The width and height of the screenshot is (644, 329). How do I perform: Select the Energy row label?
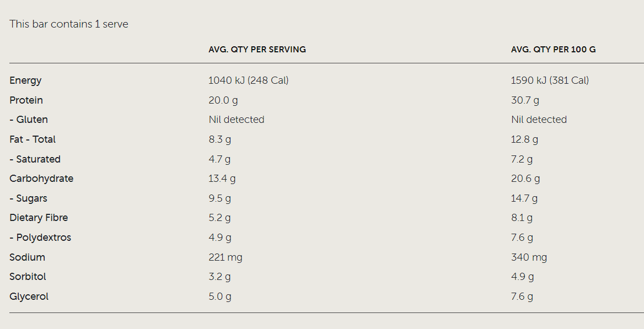click(25, 80)
